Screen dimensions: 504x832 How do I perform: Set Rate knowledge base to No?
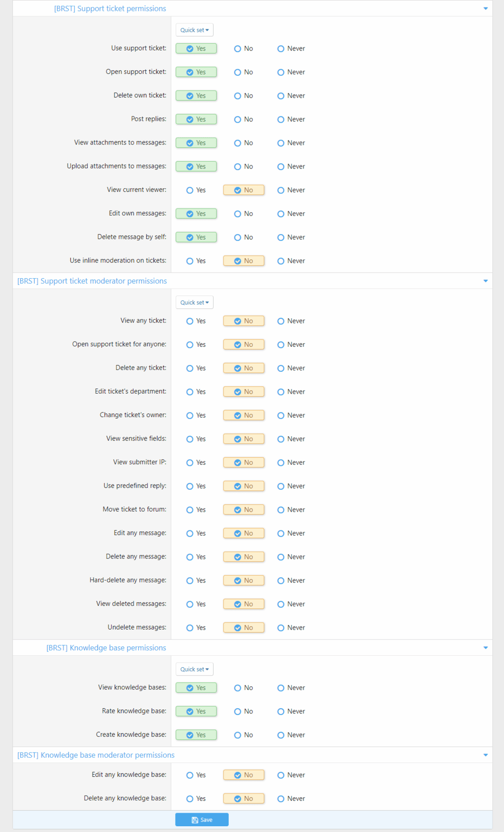coord(238,712)
